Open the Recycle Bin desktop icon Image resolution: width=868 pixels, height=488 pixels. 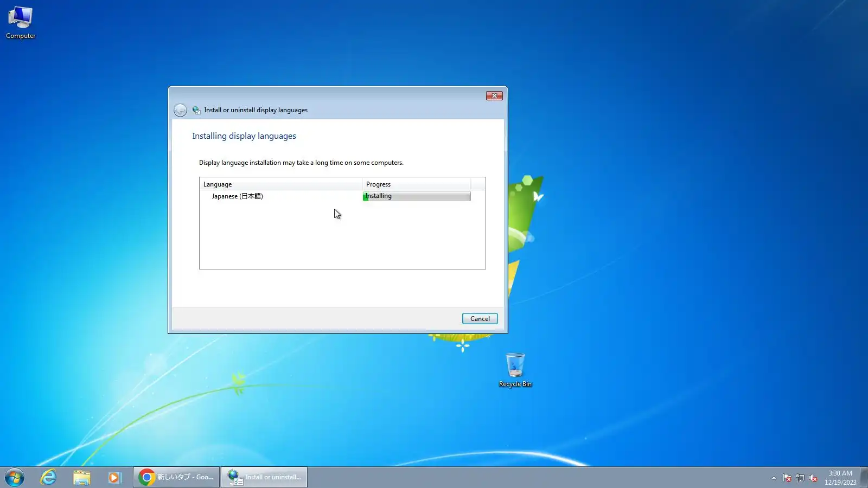(515, 370)
